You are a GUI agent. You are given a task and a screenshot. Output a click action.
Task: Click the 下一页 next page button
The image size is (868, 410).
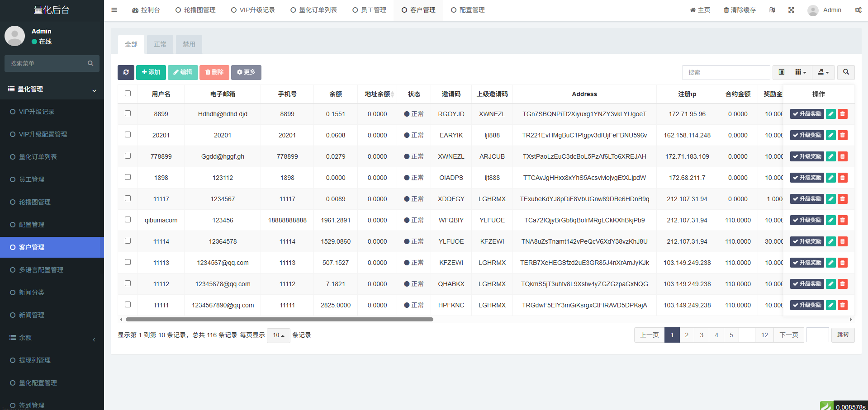tap(789, 335)
